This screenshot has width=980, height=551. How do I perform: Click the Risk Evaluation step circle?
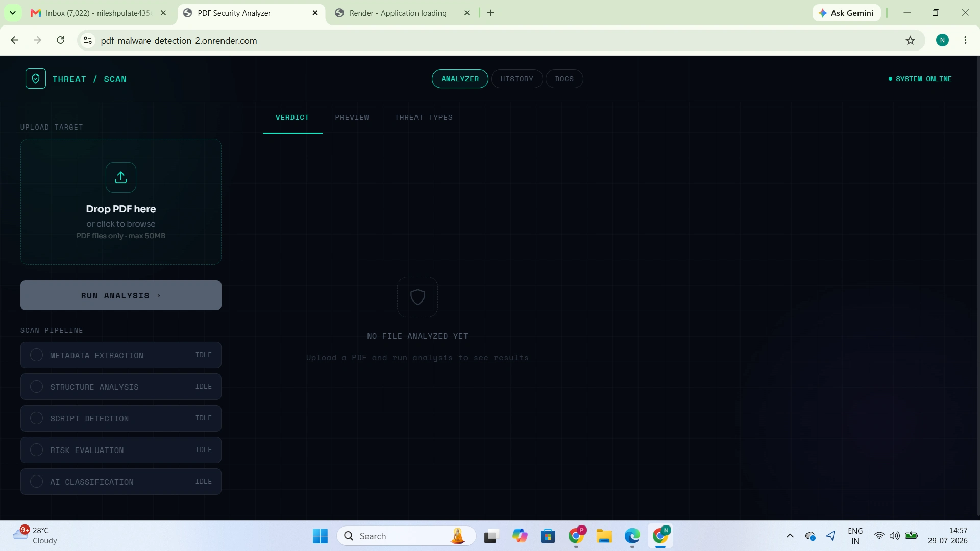tap(36, 450)
